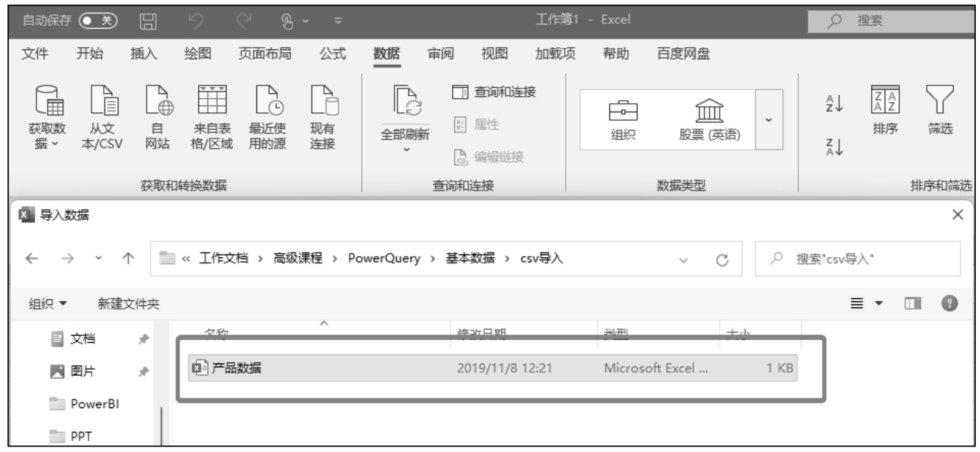Expand the data types gallery arrow
980x452 pixels.
click(x=769, y=120)
